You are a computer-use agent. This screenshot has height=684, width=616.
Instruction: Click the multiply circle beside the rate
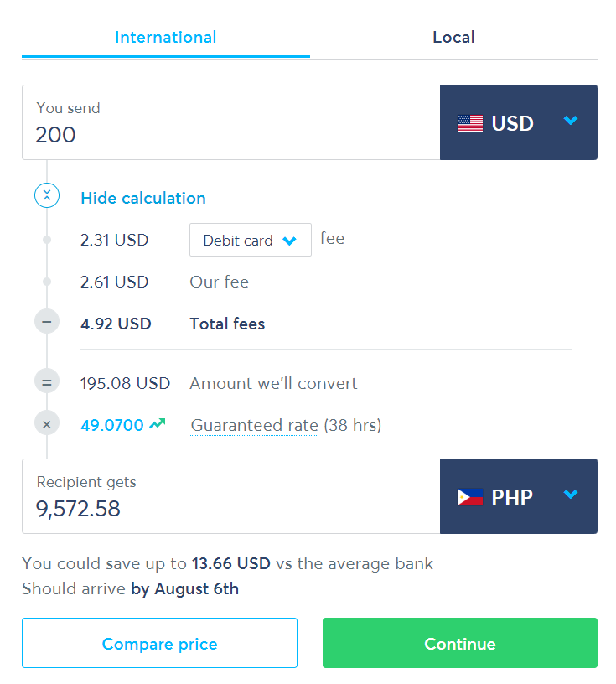click(47, 424)
